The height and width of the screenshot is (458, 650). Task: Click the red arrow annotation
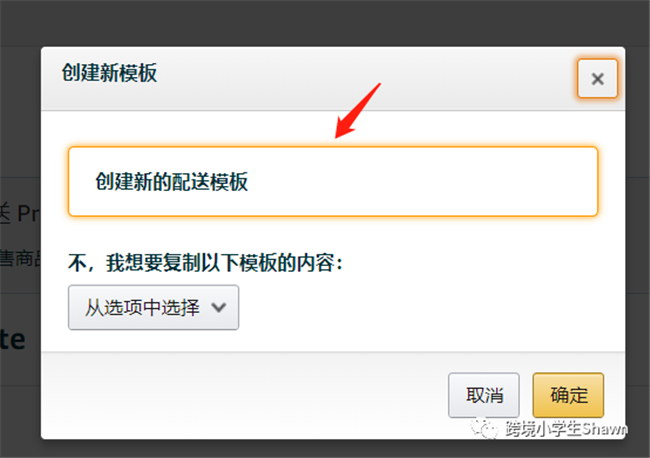pos(357,111)
